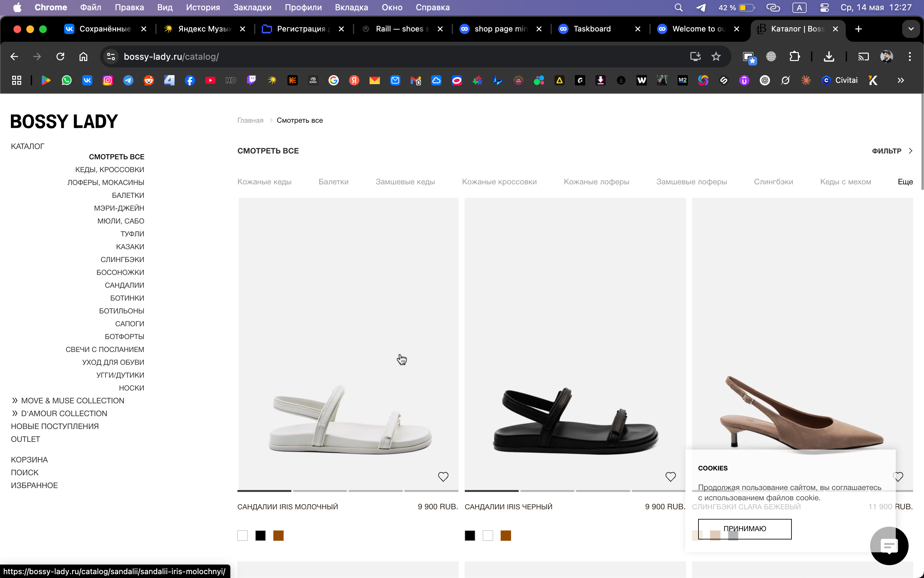
Task: Open Google Play bookmark icon
Action: coord(46,80)
